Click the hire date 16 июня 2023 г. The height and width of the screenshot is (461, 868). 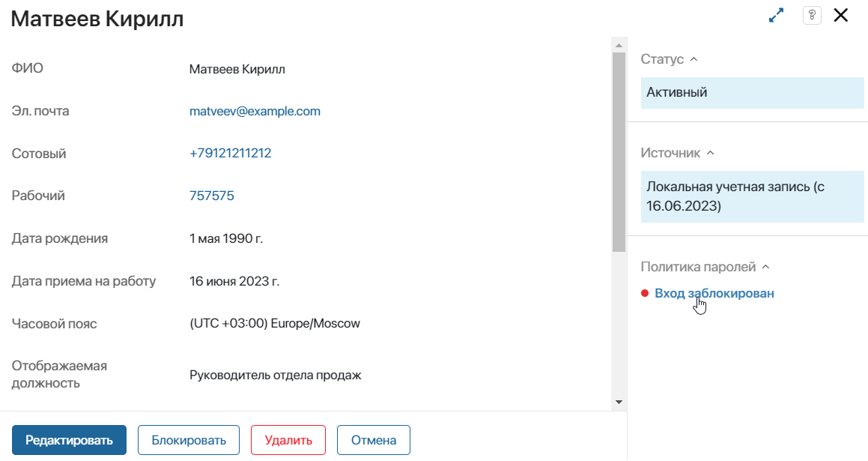point(234,281)
